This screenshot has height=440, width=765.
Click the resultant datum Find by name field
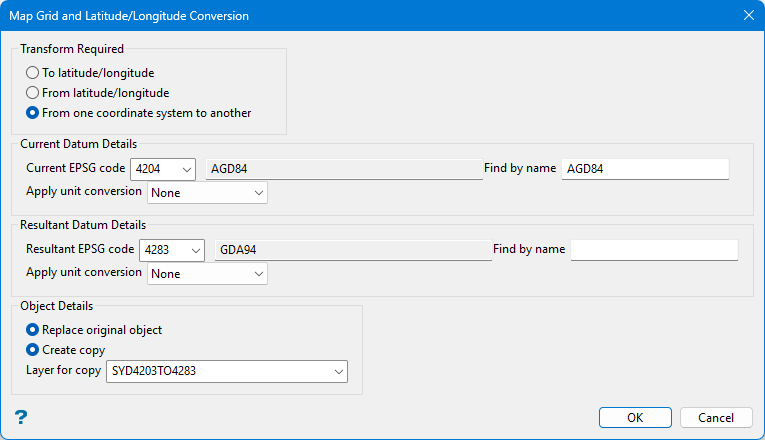coord(654,250)
